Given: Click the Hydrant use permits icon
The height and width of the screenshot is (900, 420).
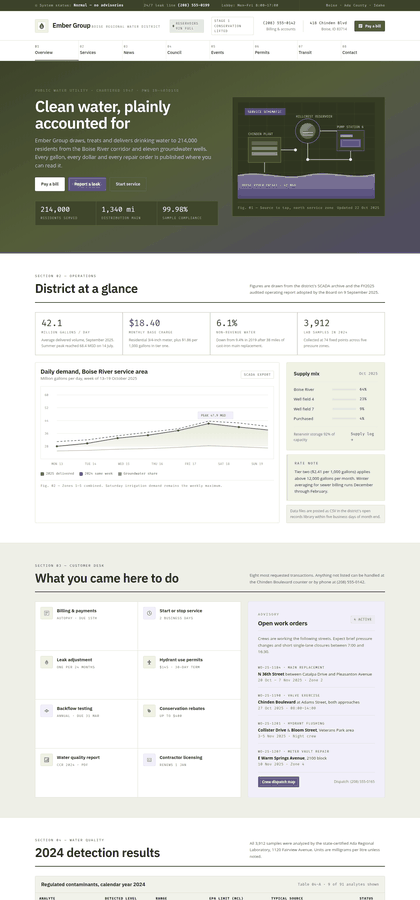Looking at the screenshot, I should click(x=149, y=662).
